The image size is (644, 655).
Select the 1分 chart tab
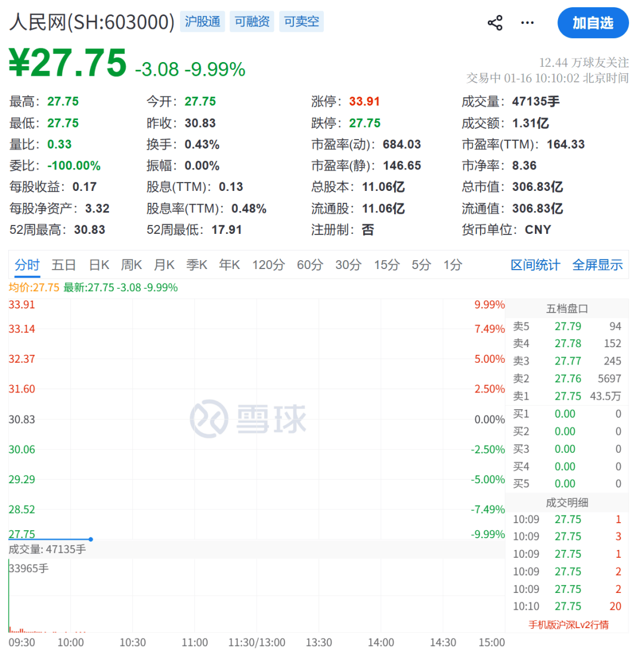(x=453, y=265)
